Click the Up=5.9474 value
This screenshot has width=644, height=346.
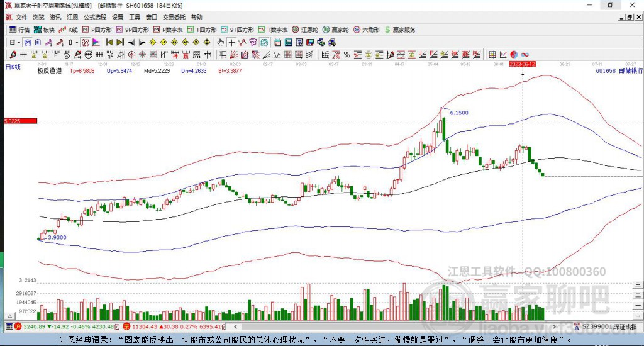119,70
